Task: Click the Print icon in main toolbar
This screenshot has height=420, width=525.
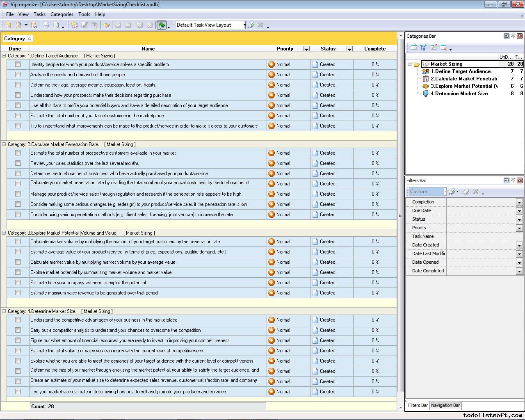Action: coord(46,25)
